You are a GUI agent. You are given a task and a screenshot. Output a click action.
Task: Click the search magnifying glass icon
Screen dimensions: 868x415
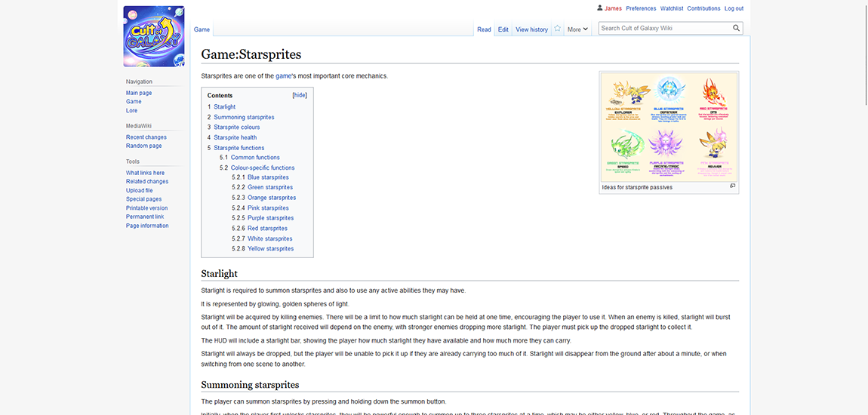point(736,28)
